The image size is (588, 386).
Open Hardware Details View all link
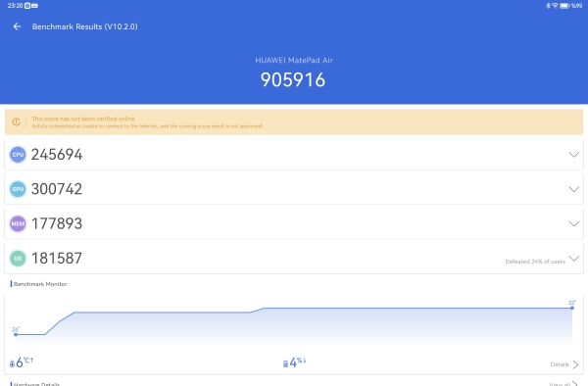click(563, 384)
